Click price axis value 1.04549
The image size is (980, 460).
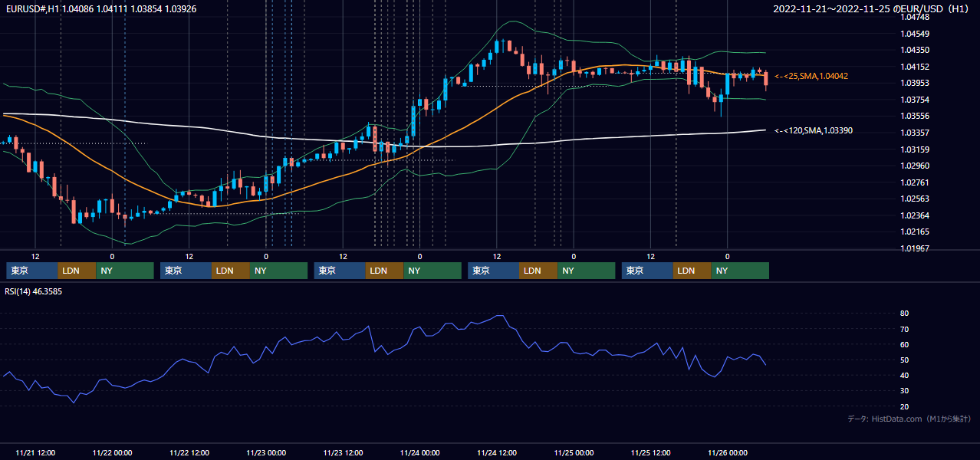tap(916, 34)
